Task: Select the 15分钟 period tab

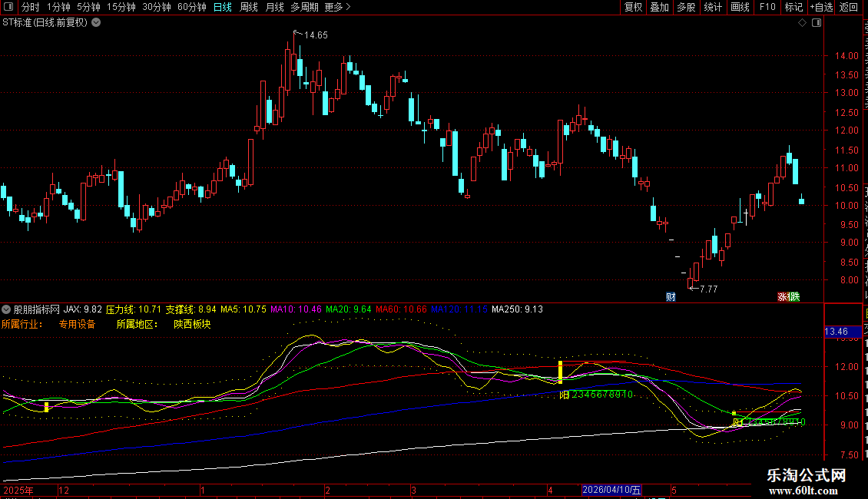Action: [121, 7]
